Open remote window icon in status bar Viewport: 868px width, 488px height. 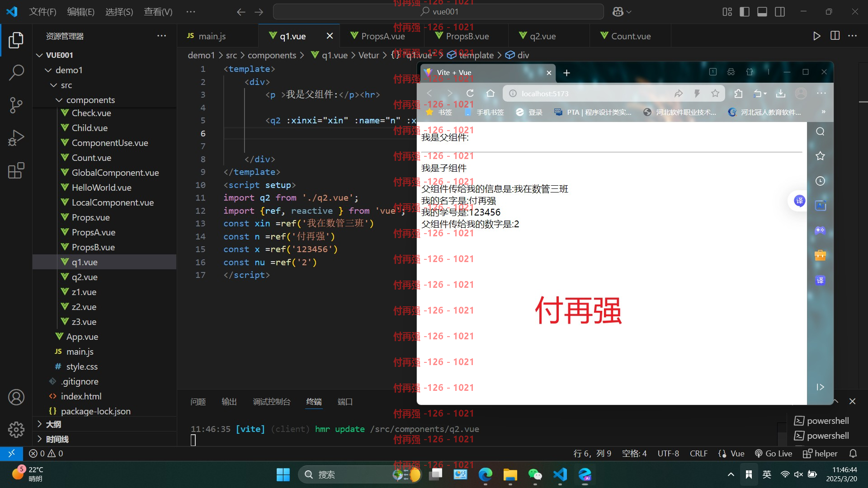point(11,453)
